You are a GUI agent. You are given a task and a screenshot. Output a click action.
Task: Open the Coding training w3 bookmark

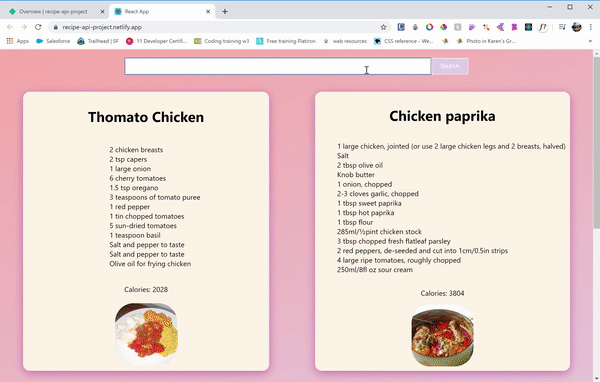point(222,41)
